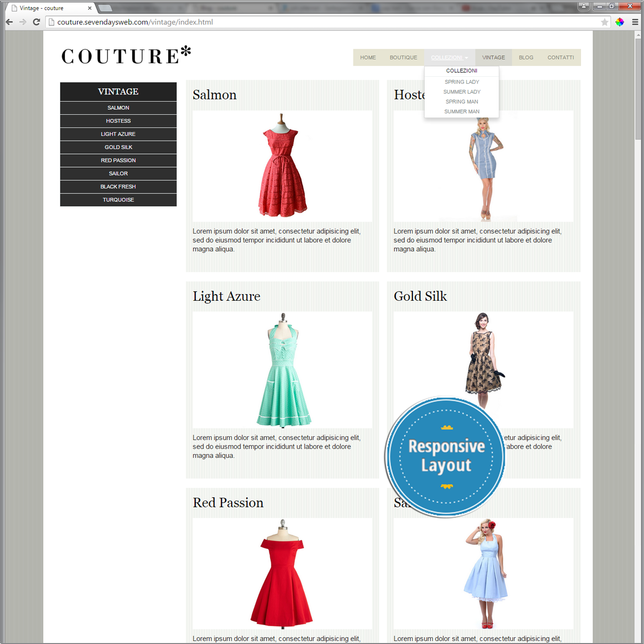The image size is (644, 644).
Task: Select RED PASSION in the sidebar
Action: pos(118,160)
